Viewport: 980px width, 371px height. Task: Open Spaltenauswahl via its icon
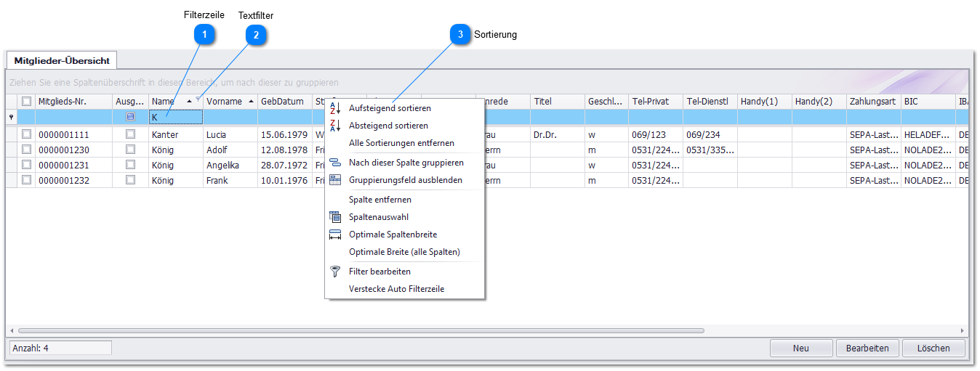[335, 217]
